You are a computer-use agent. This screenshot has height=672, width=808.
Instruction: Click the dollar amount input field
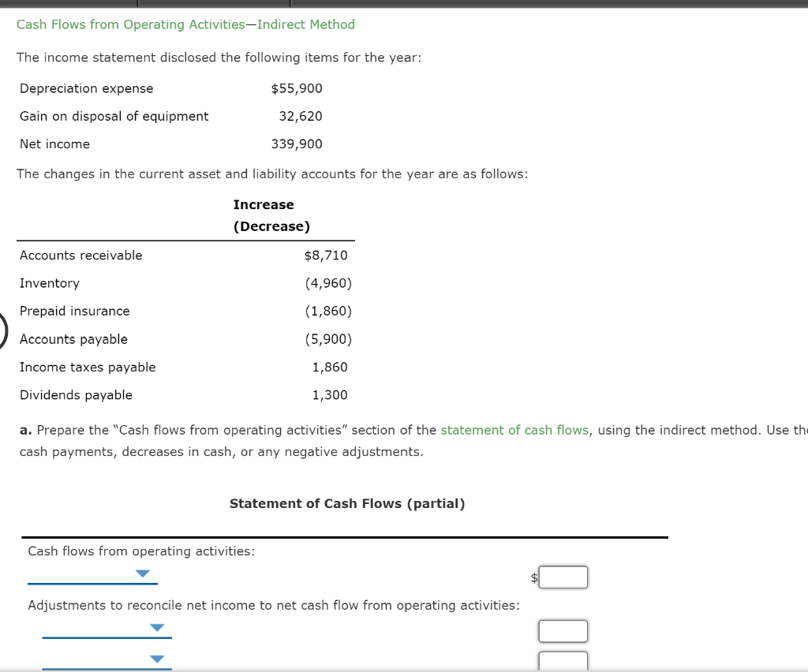click(x=563, y=577)
